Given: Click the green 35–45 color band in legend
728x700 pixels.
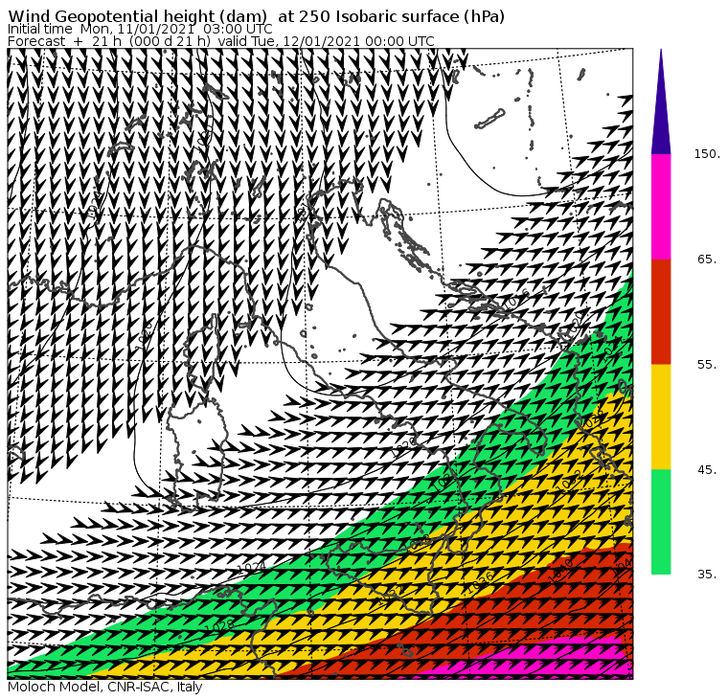Looking at the screenshot, I should [661, 522].
